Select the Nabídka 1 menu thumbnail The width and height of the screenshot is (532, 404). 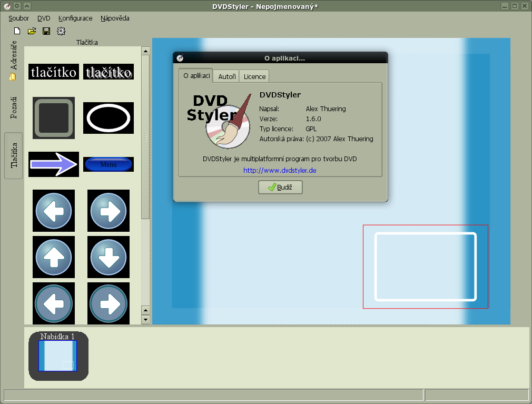pos(58,356)
